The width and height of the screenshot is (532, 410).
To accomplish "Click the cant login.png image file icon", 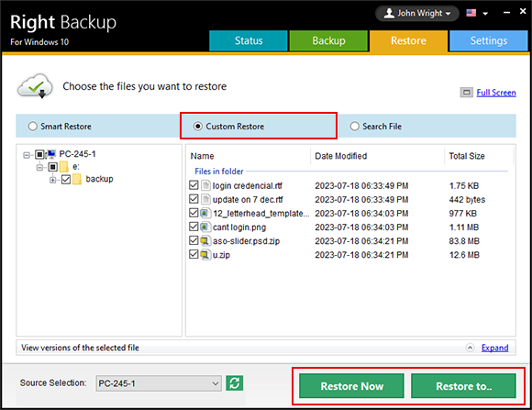I will click(x=205, y=227).
